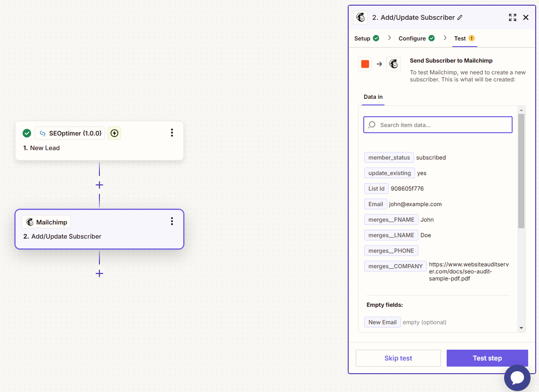Screen dimensions: 539x392
Task: Add step between New Lead and Mailchimp
Action: 99,185
